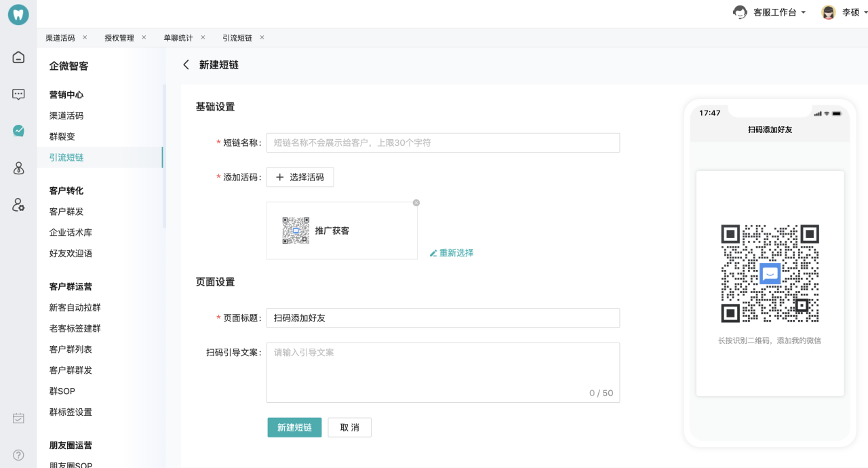Click the 页面设置 heading
The height and width of the screenshot is (468, 868).
[x=215, y=281]
